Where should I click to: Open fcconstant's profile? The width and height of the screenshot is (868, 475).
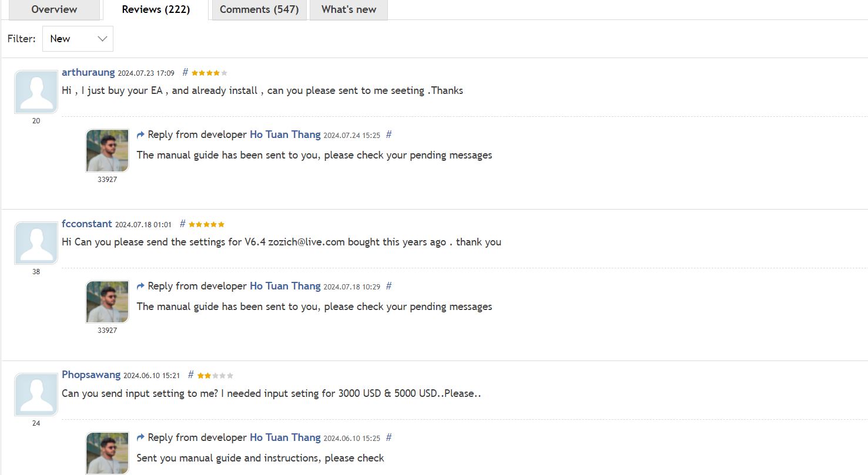pyautogui.click(x=87, y=223)
